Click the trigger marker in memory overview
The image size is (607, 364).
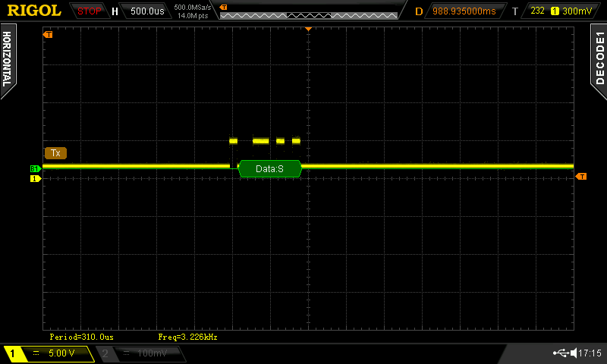click(x=223, y=7)
